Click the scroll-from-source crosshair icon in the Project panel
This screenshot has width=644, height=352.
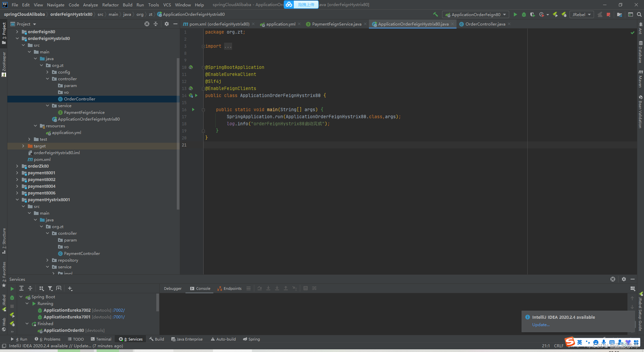(147, 24)
